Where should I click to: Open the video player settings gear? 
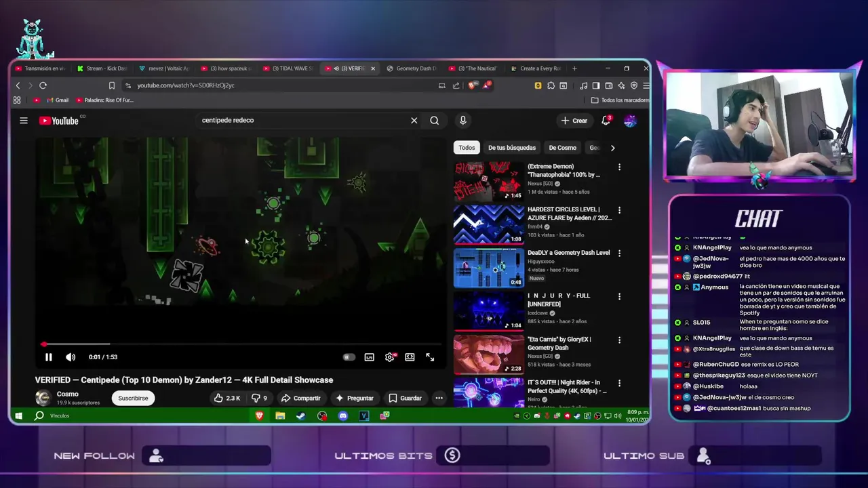click(390, 357)
